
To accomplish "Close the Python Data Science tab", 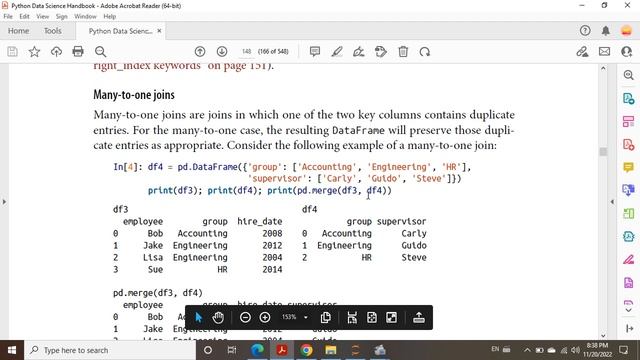I will point(159,31).
